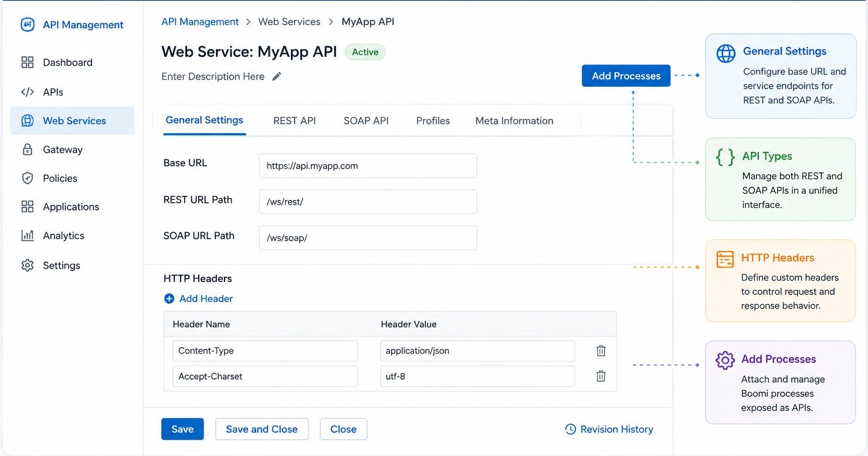Click API Management breadcrumb link
The image size is (868, 456).
point(200,22)
